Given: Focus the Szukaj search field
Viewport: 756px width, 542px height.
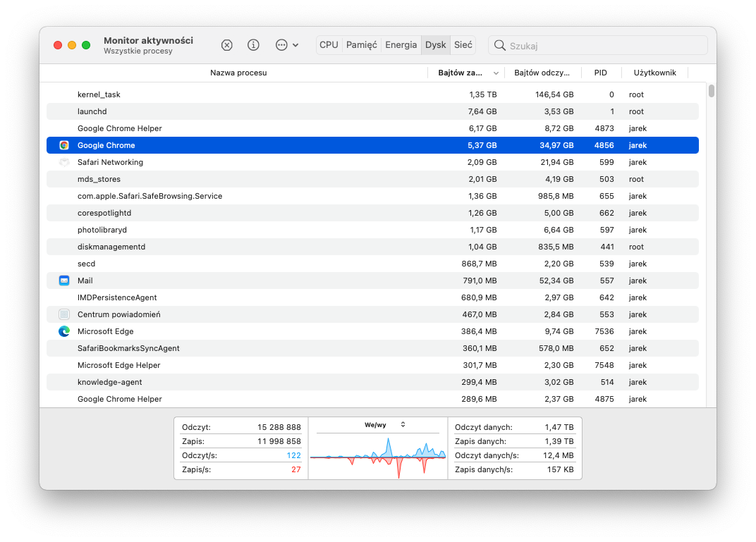Looking at the screenshot, I should [598, 45].
